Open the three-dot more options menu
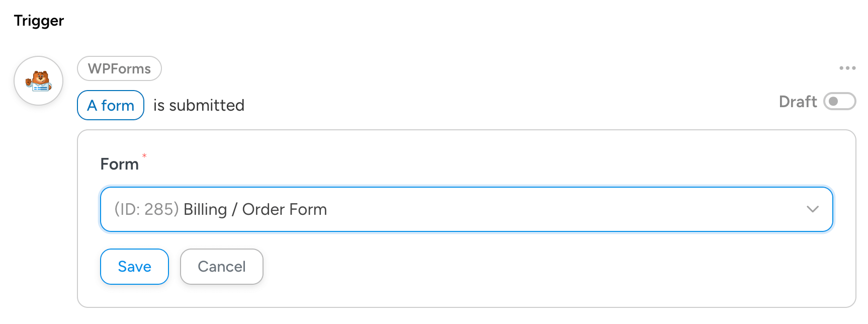This screenshot has width=868, height=324. coord(847,68)
